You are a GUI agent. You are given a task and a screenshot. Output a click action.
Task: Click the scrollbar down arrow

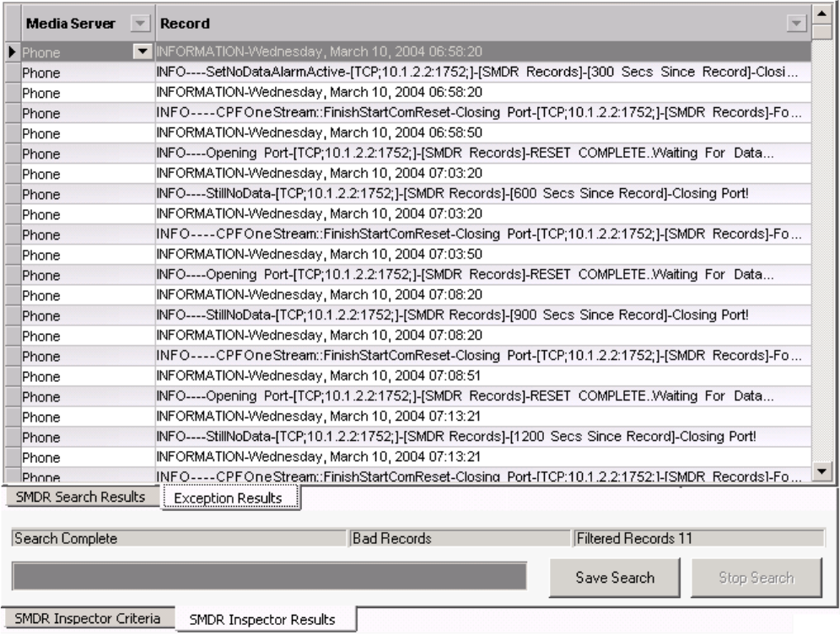click(x=821, y=471)
